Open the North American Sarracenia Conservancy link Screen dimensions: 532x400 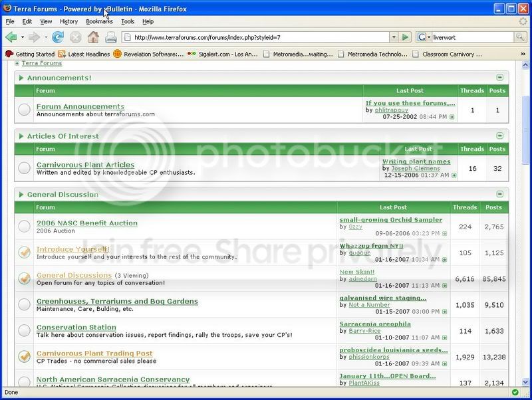(x=113, y=379)
